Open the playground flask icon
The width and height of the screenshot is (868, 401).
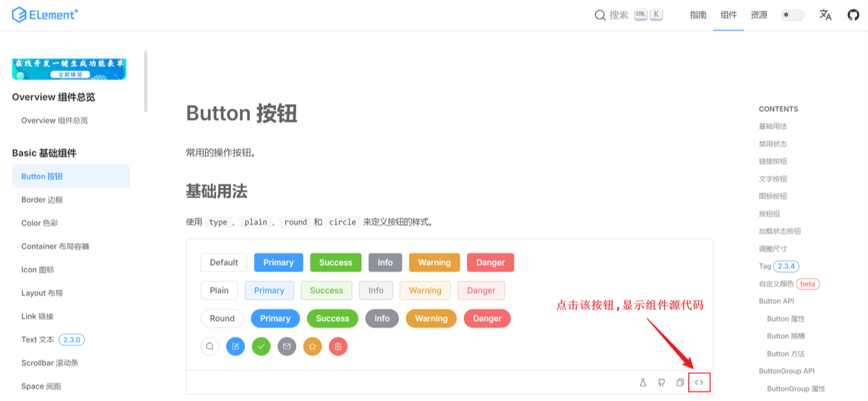click(643, 383)
